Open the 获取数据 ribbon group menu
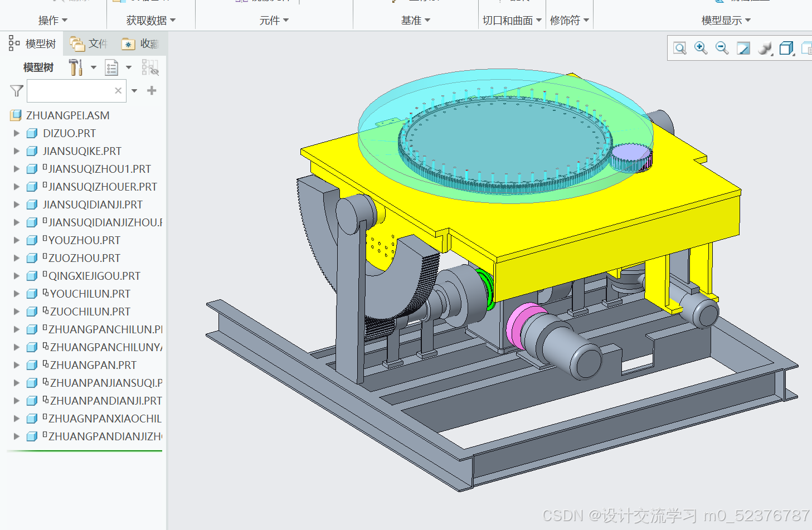 click(x=151, y=21)
